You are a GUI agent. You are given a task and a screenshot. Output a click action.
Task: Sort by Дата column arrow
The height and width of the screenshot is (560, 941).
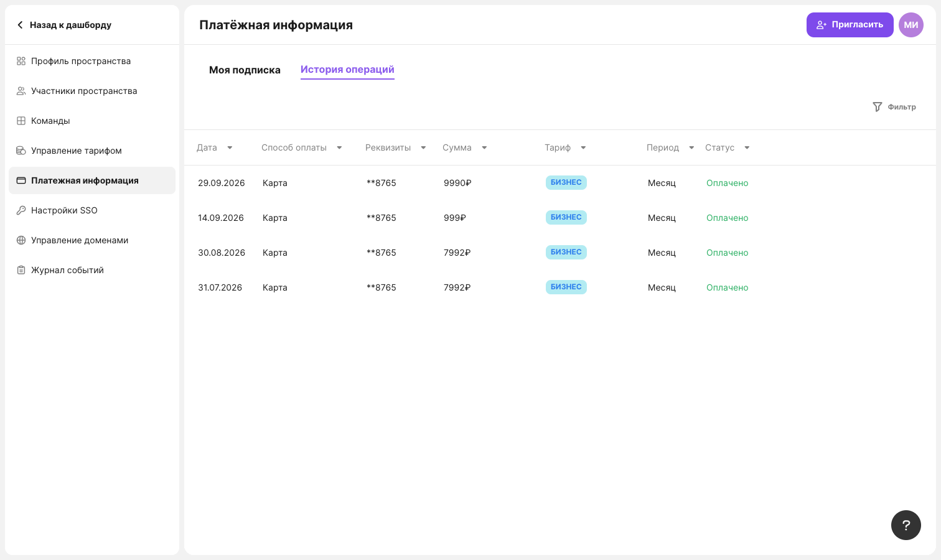[x=230, y=147]
